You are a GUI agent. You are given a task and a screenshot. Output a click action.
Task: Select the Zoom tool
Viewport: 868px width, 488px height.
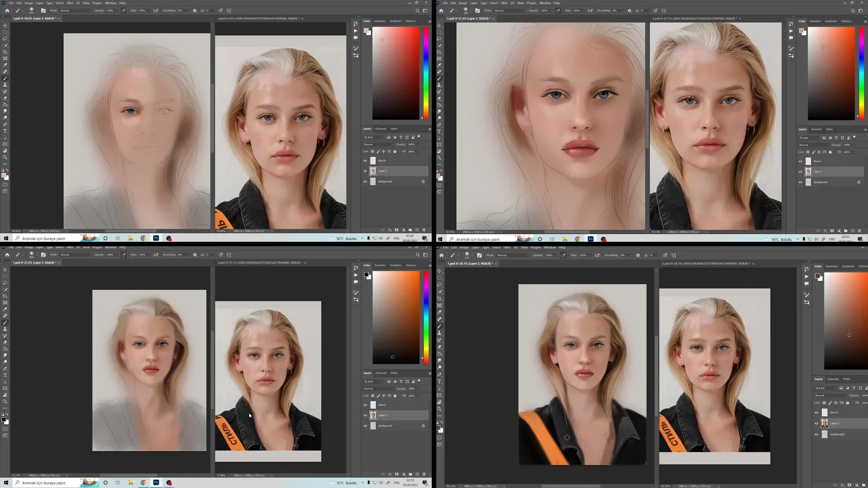click(x=5, y=157)
